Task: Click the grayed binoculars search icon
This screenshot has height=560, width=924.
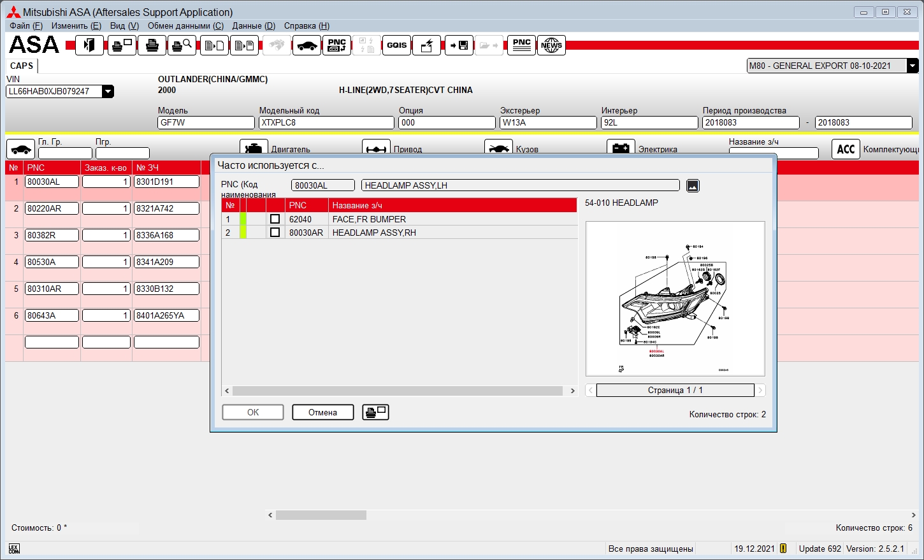Action: pyautogui.click(x=277, y=45)
